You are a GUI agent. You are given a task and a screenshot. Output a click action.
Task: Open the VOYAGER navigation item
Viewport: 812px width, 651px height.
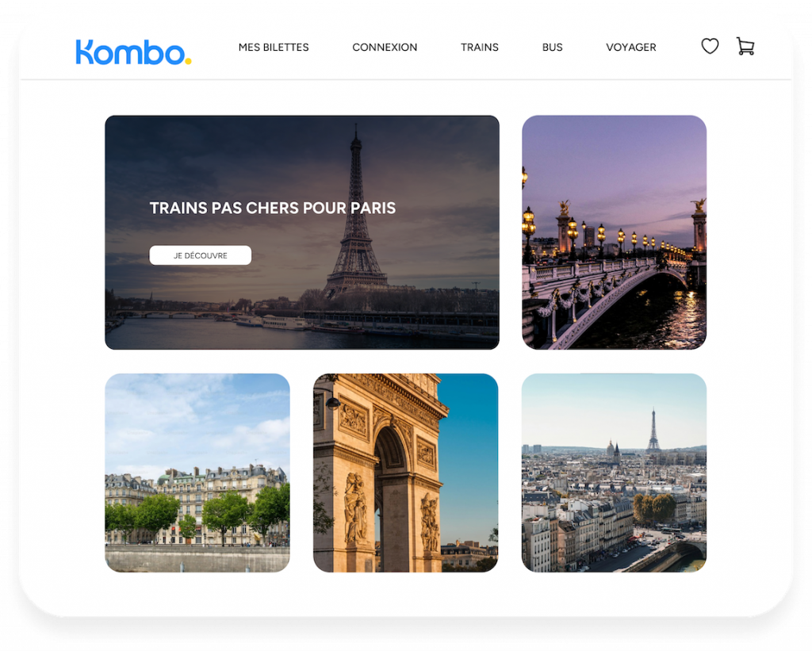(630, 47)
